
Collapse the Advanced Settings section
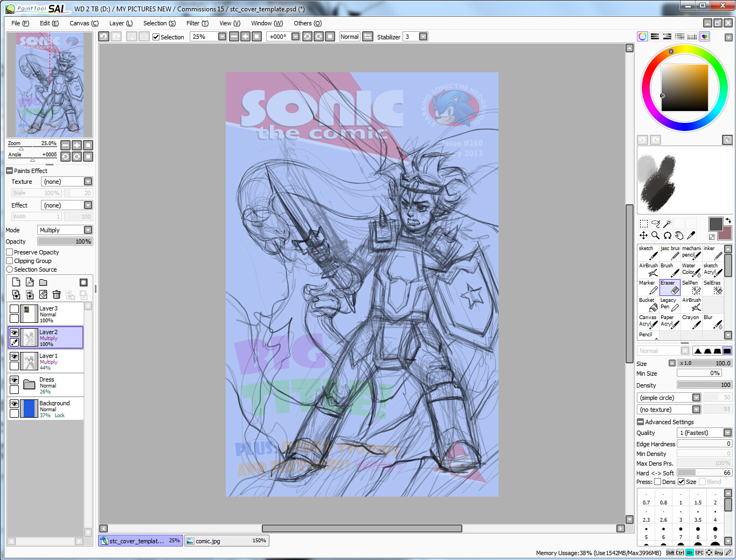point(640,422)
